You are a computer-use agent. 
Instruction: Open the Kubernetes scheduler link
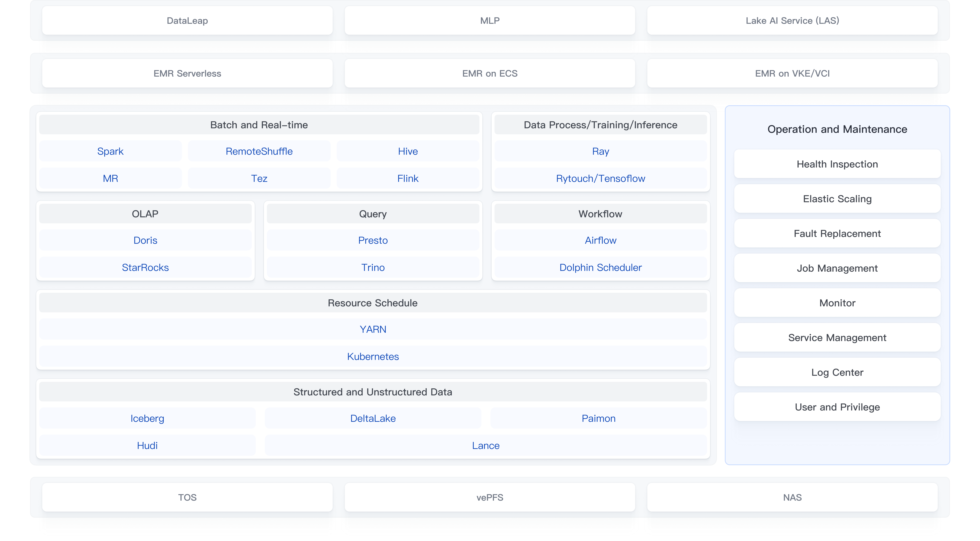[373, 356]
